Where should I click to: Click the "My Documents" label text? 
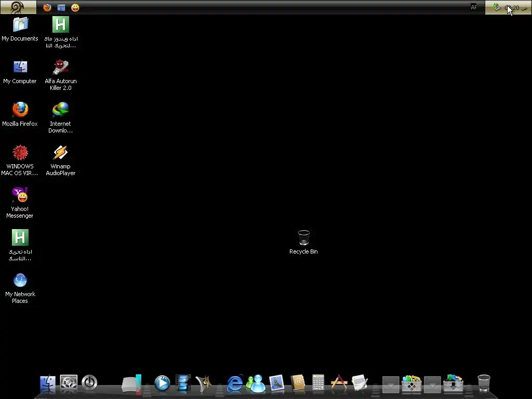tap(20, 38)
